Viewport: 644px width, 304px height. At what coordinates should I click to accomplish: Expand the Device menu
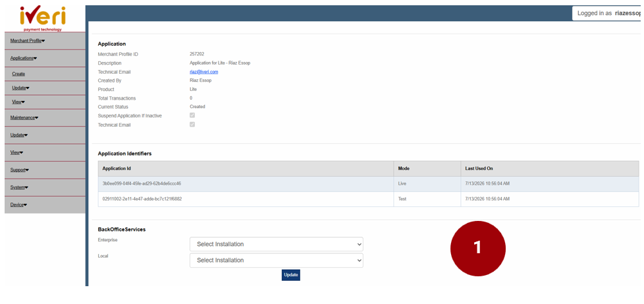pyautogui.click(x=18, y=205)
